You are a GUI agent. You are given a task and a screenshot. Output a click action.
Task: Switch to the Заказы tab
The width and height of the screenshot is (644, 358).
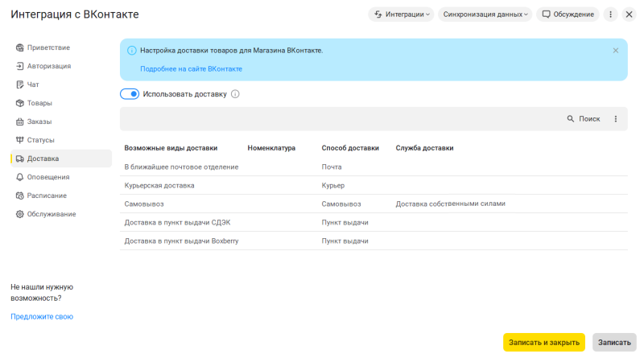tap(39, 121)
